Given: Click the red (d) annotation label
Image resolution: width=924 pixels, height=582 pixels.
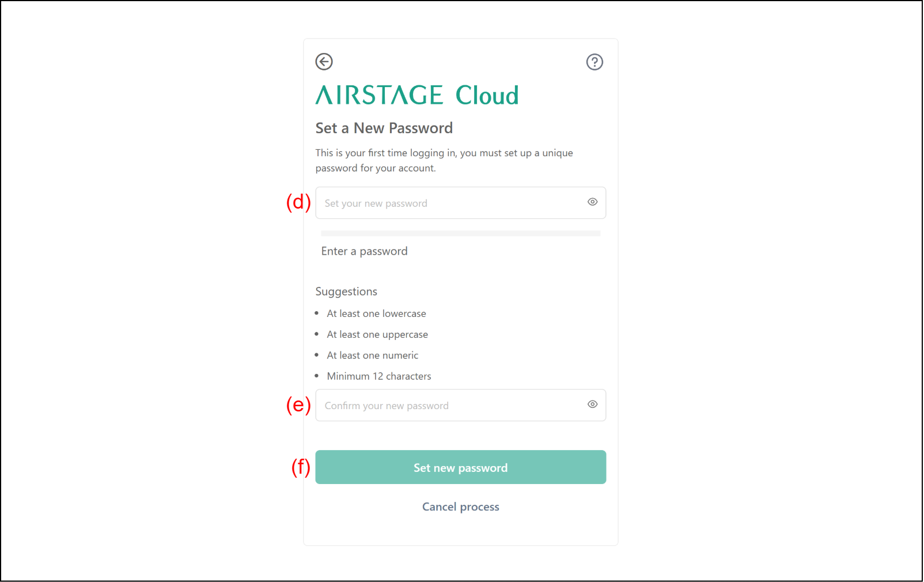Looking at the screenshot, I should [298, 202].
